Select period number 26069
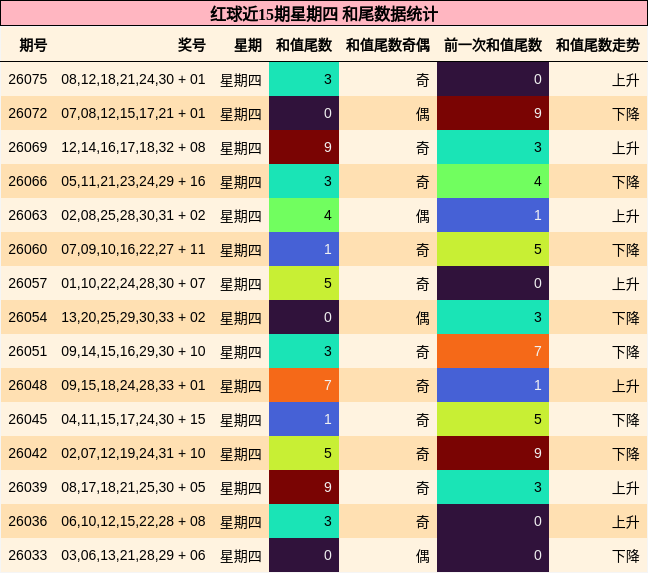 (x=28, y=147)
